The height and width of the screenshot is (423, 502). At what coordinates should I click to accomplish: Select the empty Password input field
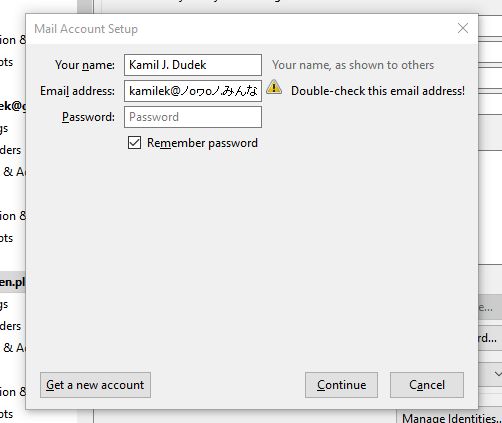[x=193, y=117]
